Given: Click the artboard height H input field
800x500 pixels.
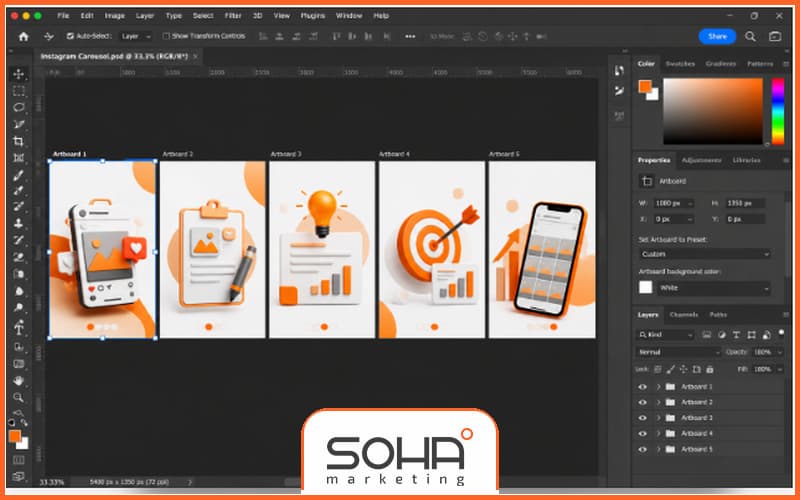Looking at the screenshot, I should coord(745,203).
